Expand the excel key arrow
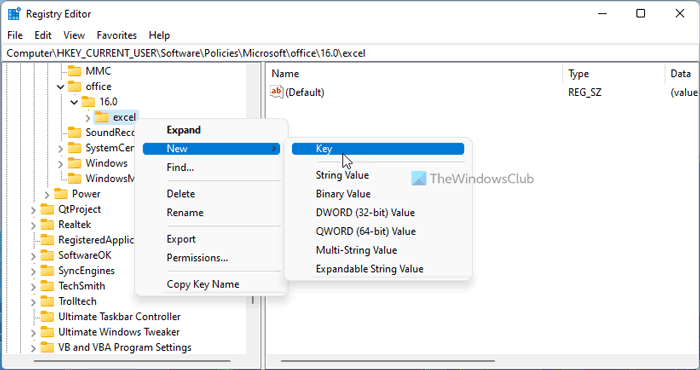The height and width of the screenshot is (370, 700). pos(88,118)
